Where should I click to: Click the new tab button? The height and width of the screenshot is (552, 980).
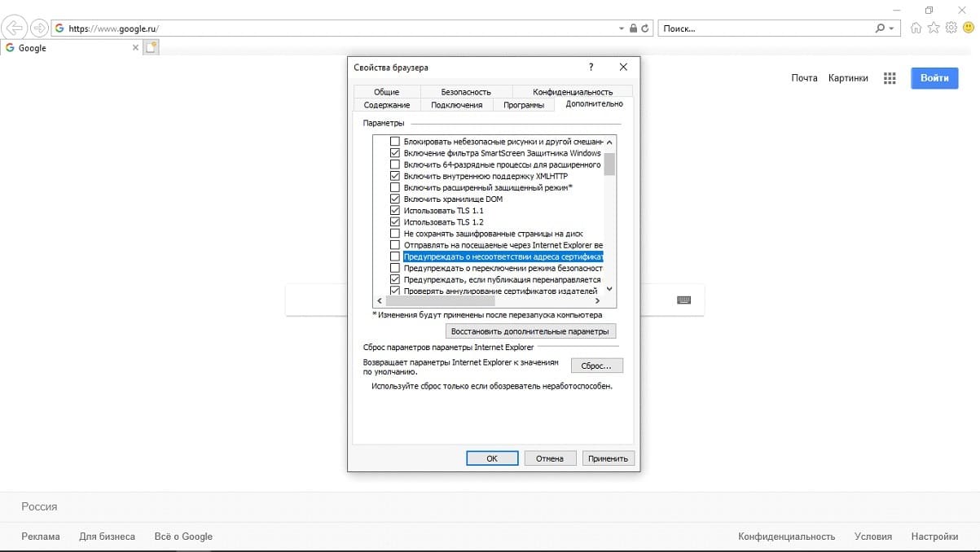click(x=151, y=48)
